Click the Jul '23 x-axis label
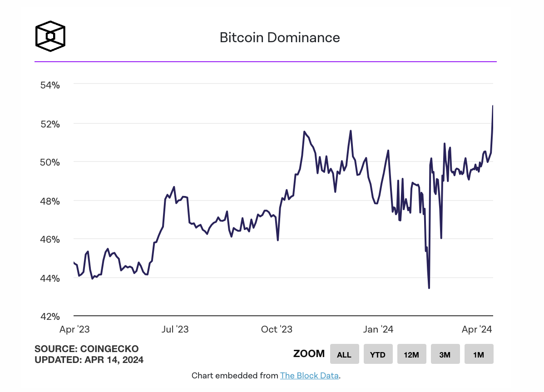 [175, 330]
